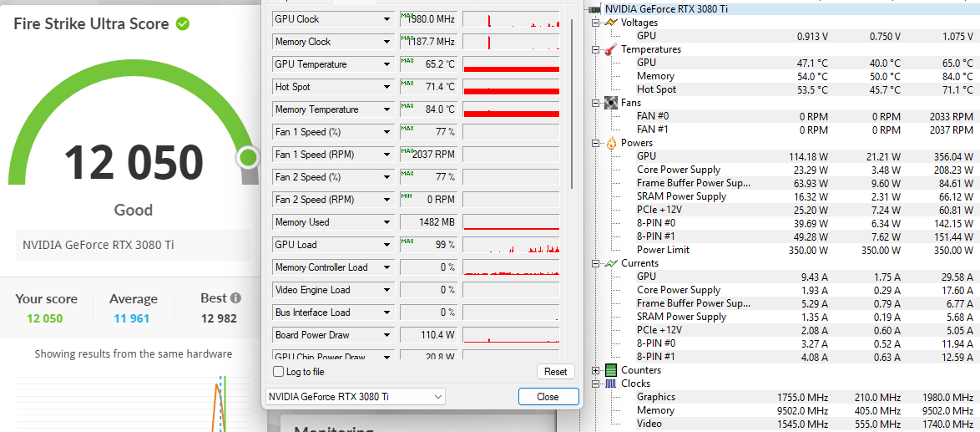Enable the Log to file checkbox
Screen dimensions: 980x432
279,372
